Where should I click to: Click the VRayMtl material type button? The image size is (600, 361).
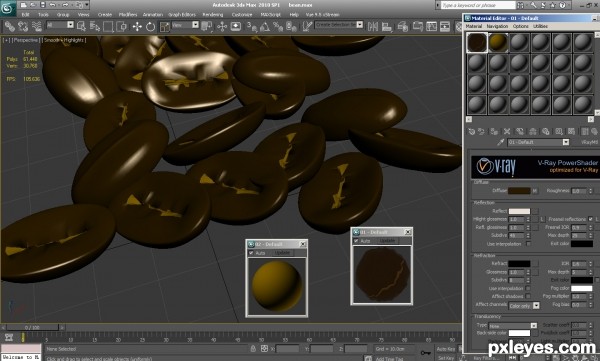coord(589,142)
